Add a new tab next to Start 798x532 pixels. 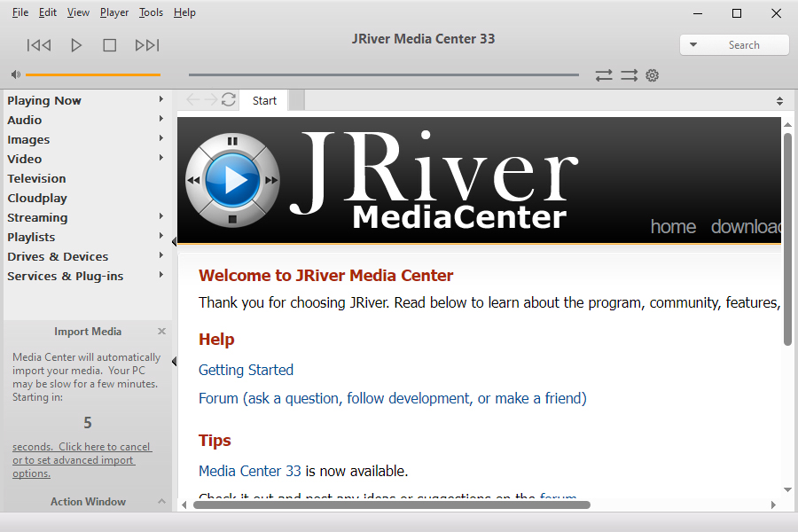297,100
